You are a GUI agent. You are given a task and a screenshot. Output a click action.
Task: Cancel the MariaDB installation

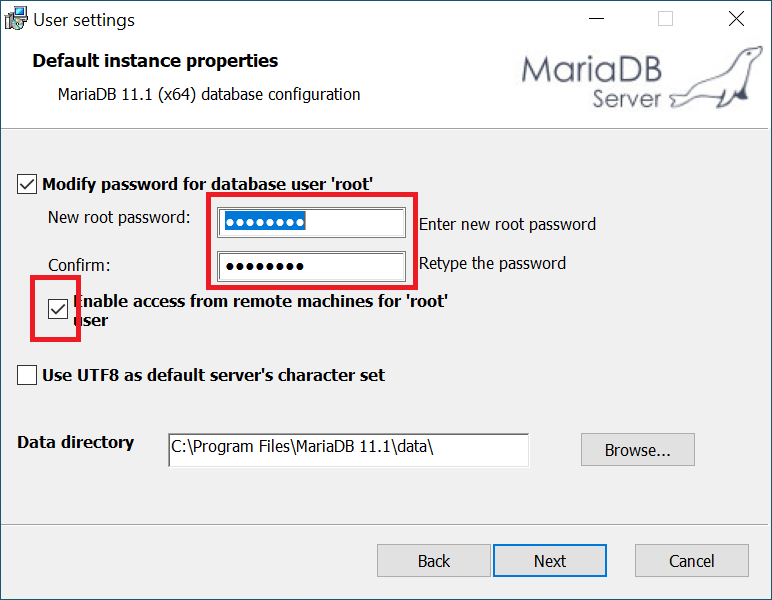click(x=692, y=561)
